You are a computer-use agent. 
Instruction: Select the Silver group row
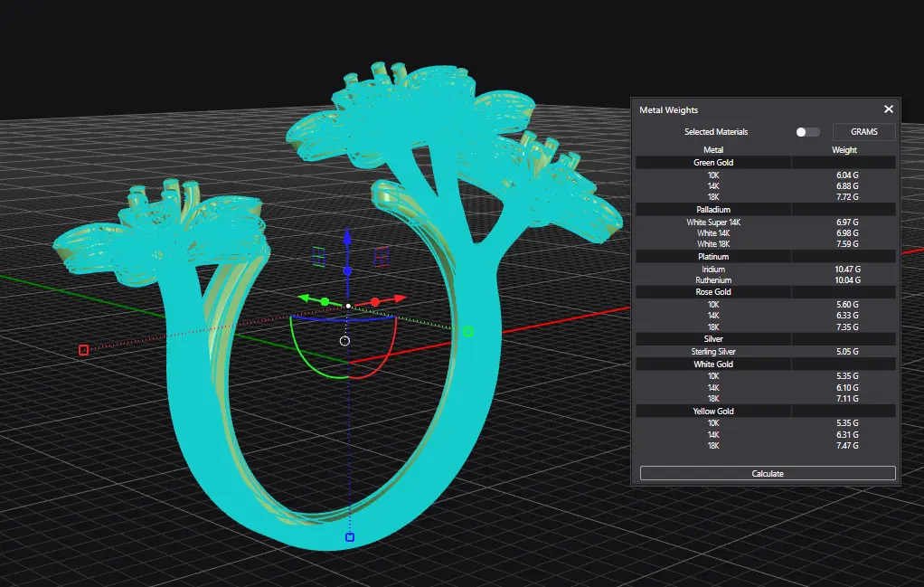766,339
